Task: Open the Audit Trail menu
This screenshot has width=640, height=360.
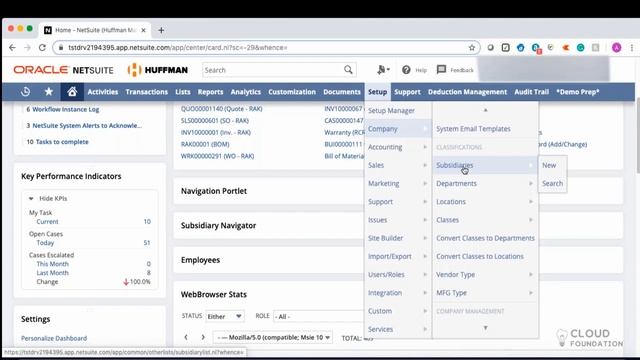Action: click(531, 92)
